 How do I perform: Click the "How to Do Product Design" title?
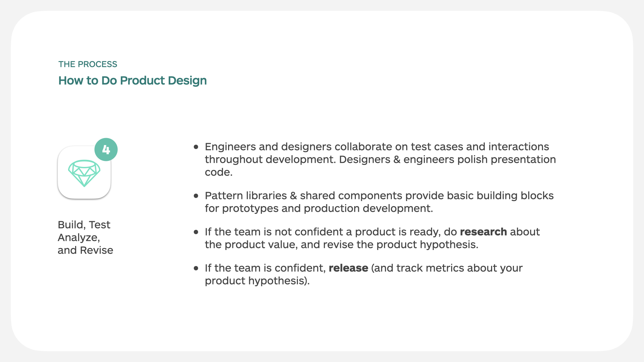132,81
